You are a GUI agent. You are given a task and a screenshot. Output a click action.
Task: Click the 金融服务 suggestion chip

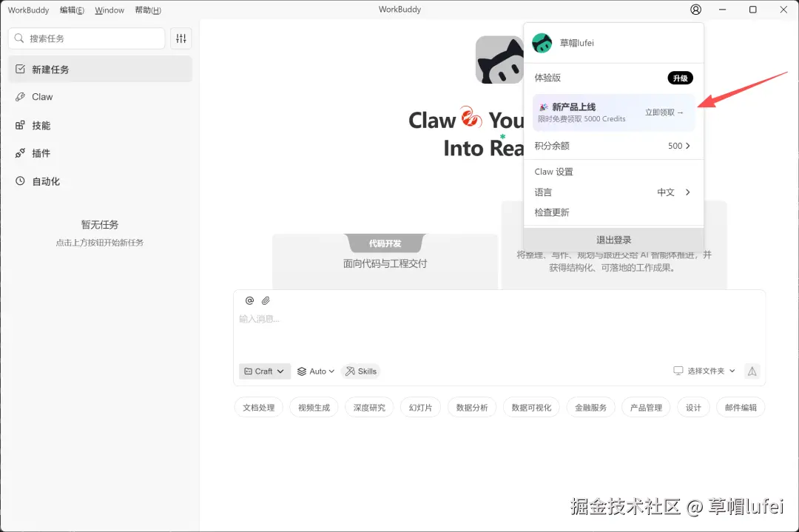click(590, 408)
